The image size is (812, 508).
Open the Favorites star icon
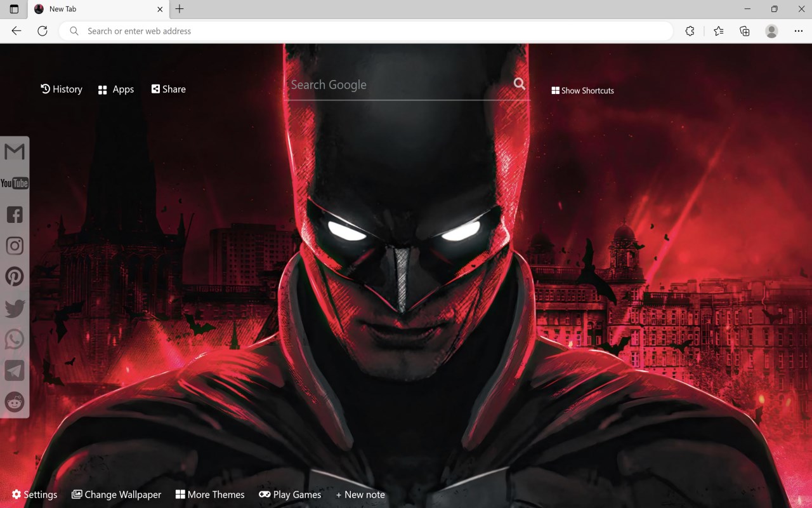pos(718,31)
